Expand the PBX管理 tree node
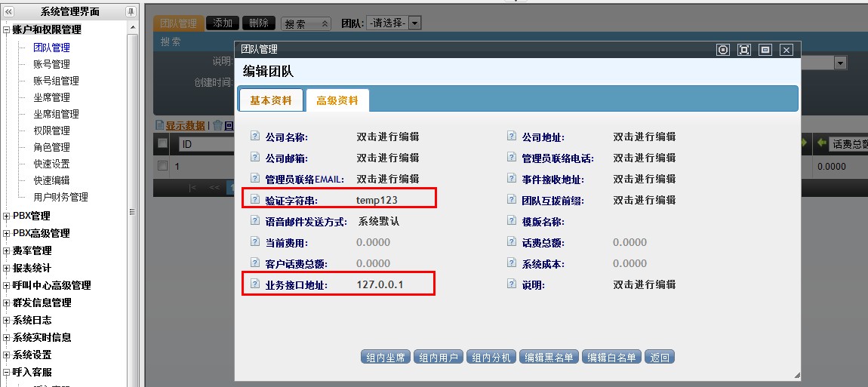Screen dimensions: 868x387 tap(7, 216)
